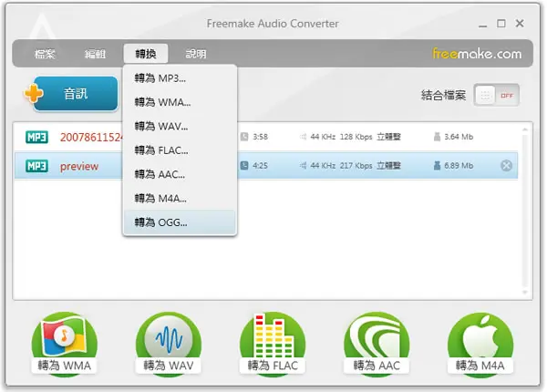Click the 轉為 M4A apple icon
The image size is (547, 392).
[480, 344]
